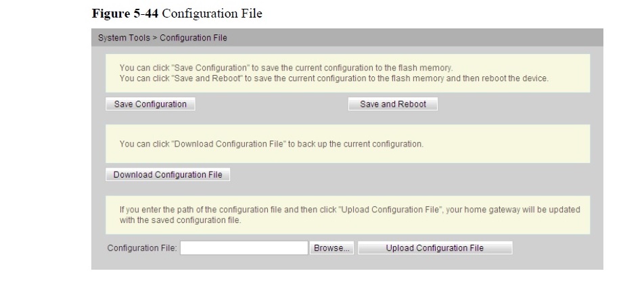This screenshot has height=290, width=644.
Task: Click the yellow note box above the Browse... button
Action: tap(348, 215)
